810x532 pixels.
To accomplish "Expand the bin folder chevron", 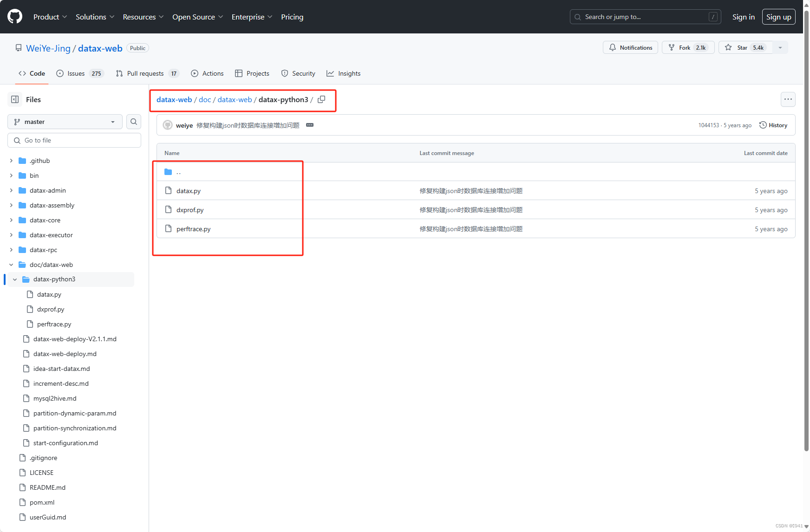I will pyautogui.click(x=11, y=175).
